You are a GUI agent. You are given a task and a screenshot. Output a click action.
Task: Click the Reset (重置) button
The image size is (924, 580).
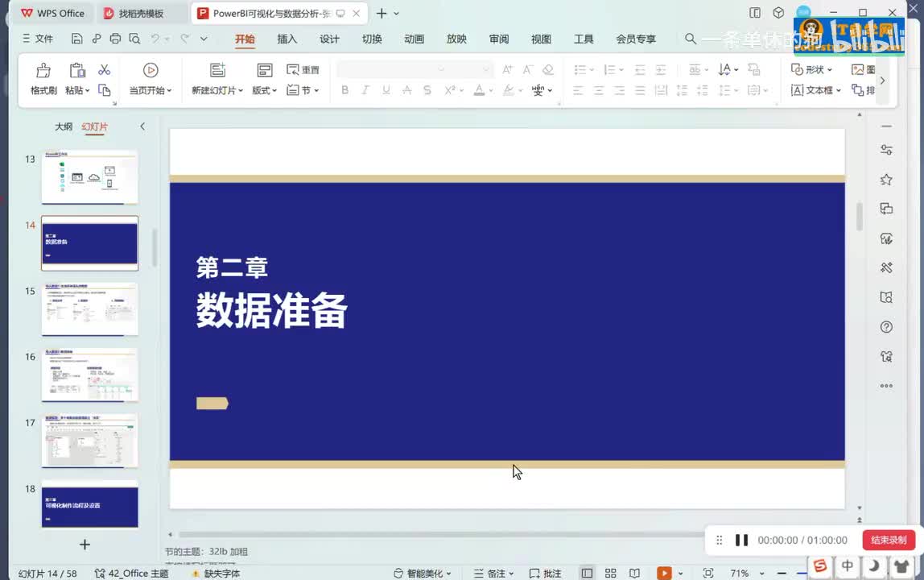coord(303,69)
